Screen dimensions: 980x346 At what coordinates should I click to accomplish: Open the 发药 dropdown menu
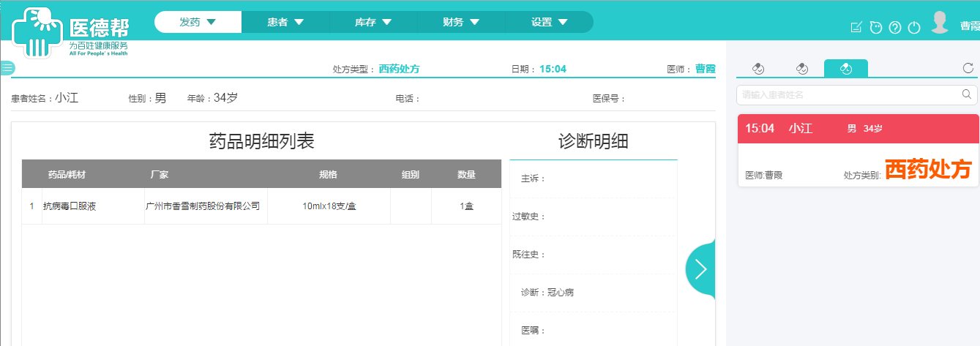click(x=198, y=22)
